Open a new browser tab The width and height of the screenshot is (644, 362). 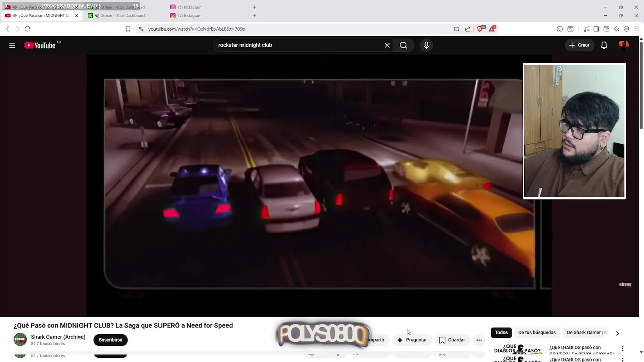254,16
